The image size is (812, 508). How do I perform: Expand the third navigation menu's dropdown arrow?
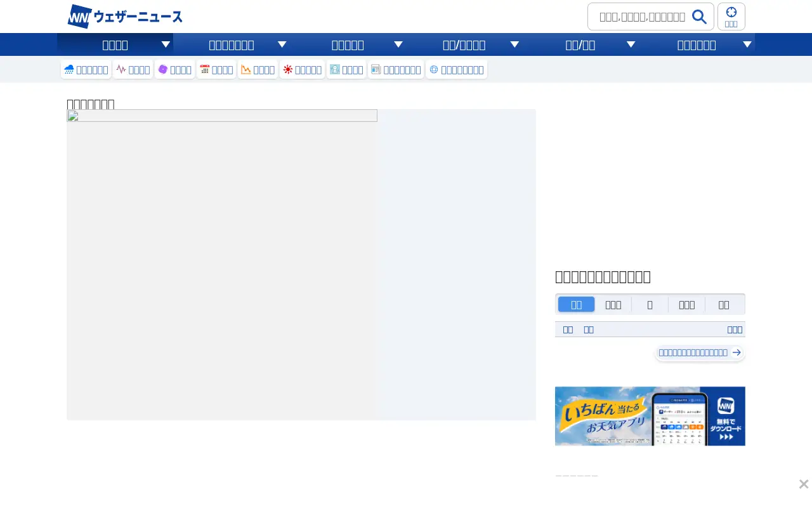click(x=398, y=44)
